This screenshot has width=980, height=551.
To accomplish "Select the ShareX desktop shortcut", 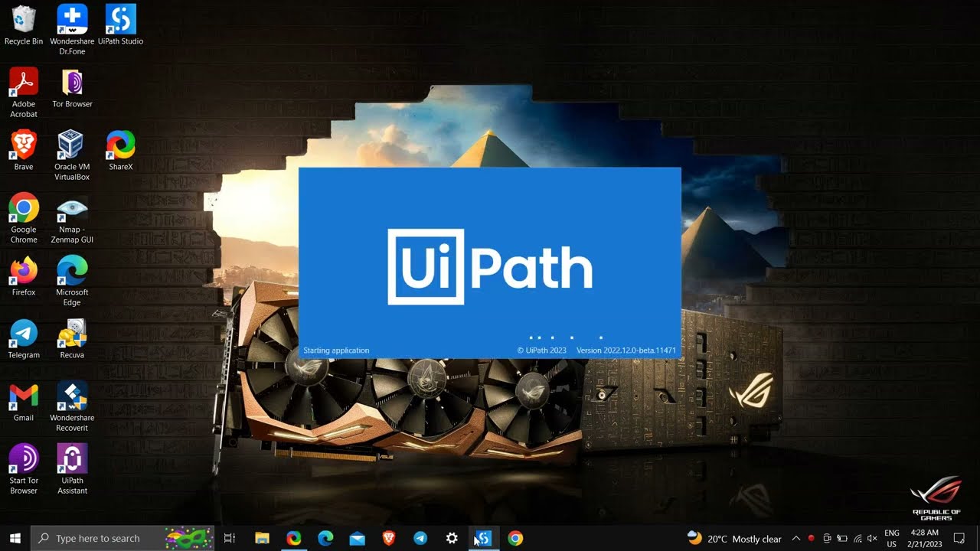I will pyautogui.click(x=120, y=150).
